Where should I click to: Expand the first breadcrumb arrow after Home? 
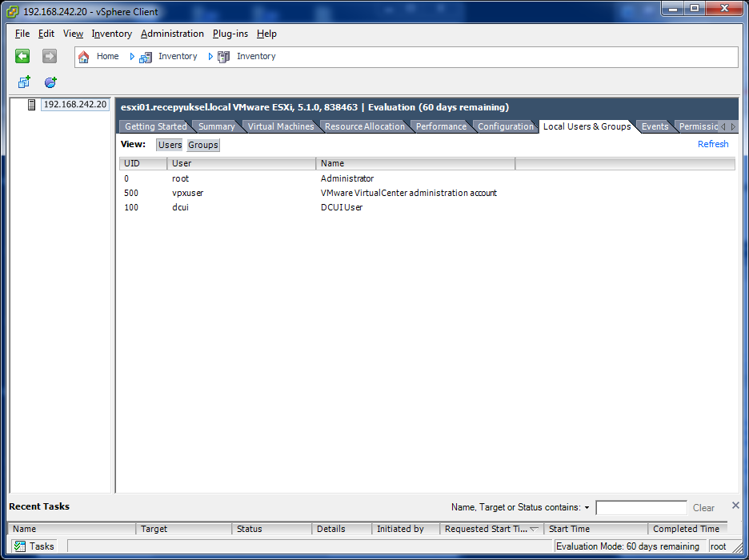[132, 56]
